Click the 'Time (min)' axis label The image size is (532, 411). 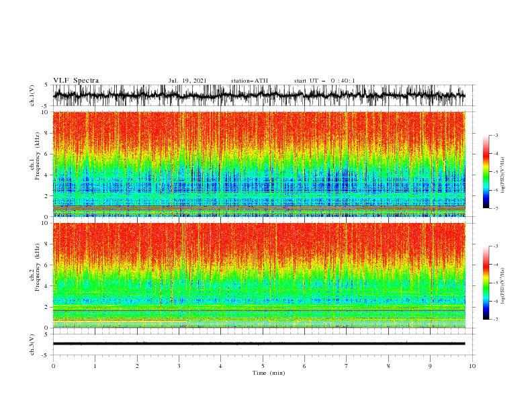click(x=269, y=373)
